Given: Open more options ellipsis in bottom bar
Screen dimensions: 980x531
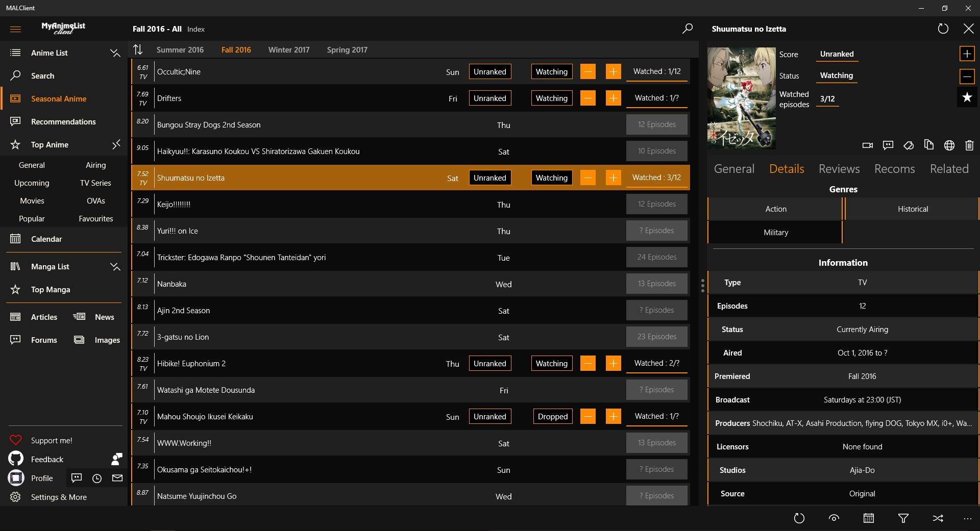Looking at the screenshot, I should click(968, 518).
